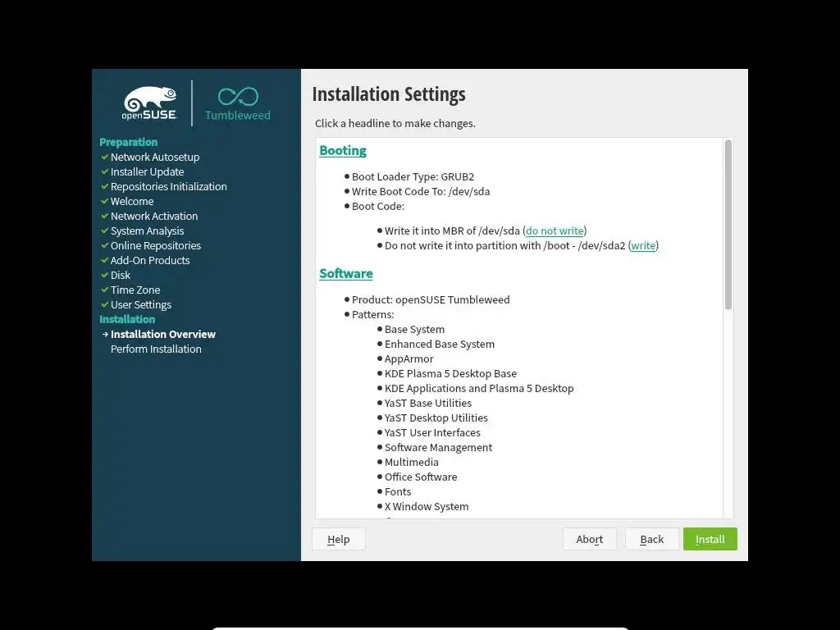Click the 'YaST Base Utilities' entry
Screen dimensions: 840x630
[x=428, y=403]
